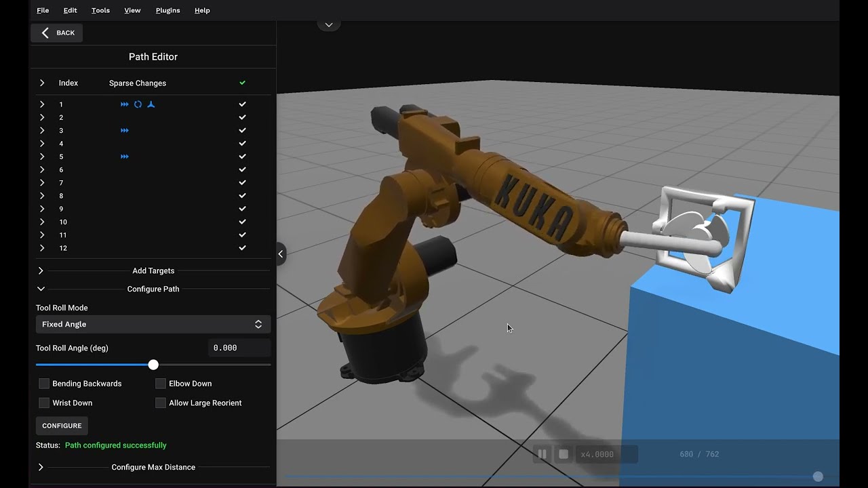The height and width of the screenshot is (488, 868).
Task: Expand path target row 2
Action: 42,117
